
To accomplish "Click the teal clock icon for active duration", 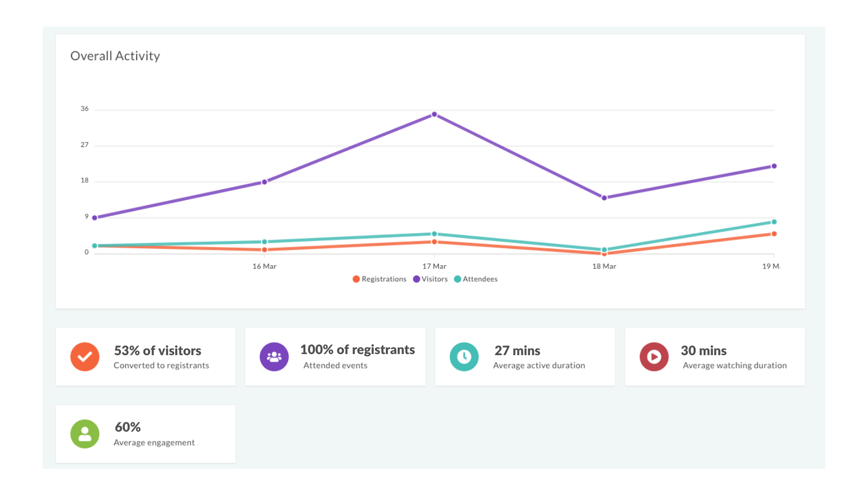I will 464,357.
